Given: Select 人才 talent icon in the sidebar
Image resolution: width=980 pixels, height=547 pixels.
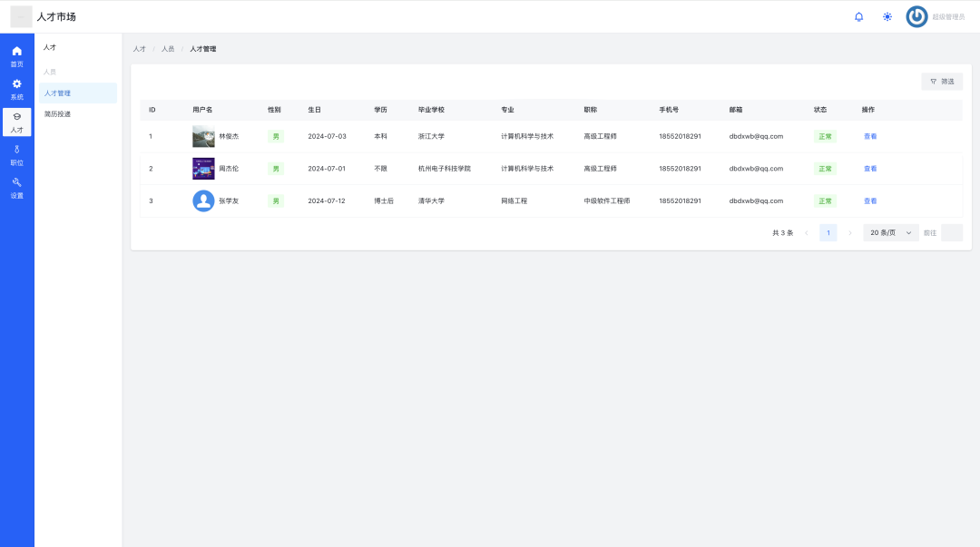Looking at the screenshot, I should (x=16, y=122).
